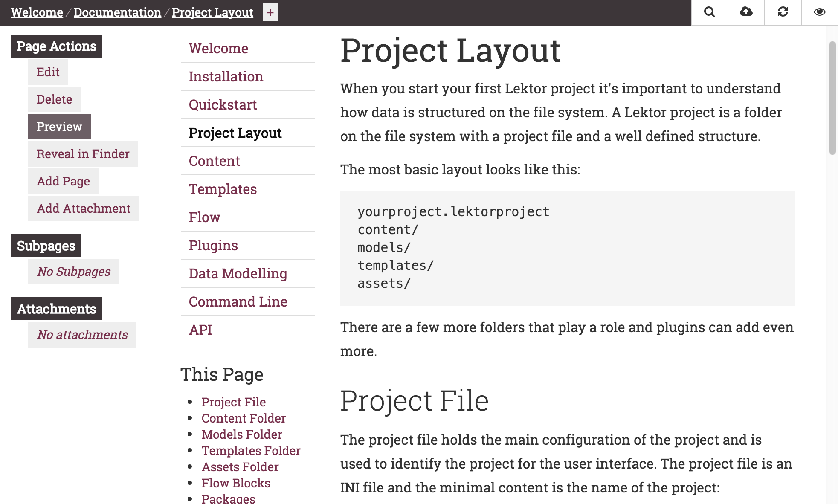838x504 pixels.
Task: Click the 'No attachments' text
Action: (x=82, y=335)
